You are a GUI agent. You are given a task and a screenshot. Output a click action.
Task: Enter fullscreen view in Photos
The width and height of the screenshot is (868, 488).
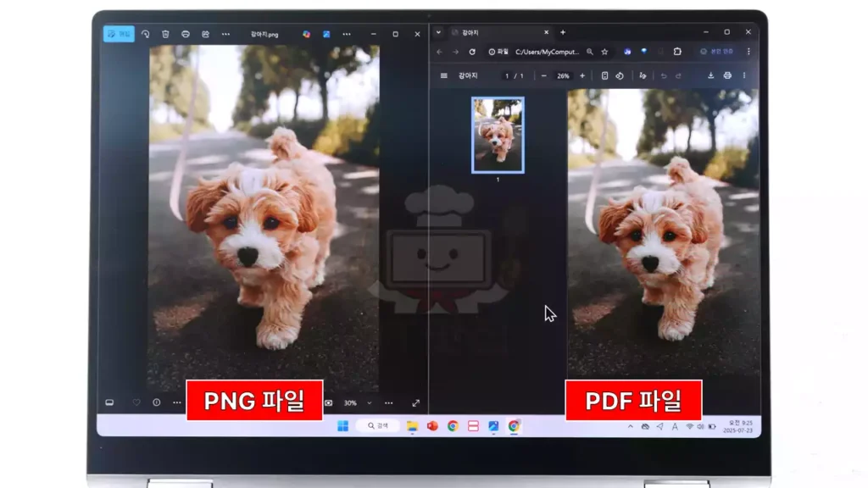pos(415,402)
